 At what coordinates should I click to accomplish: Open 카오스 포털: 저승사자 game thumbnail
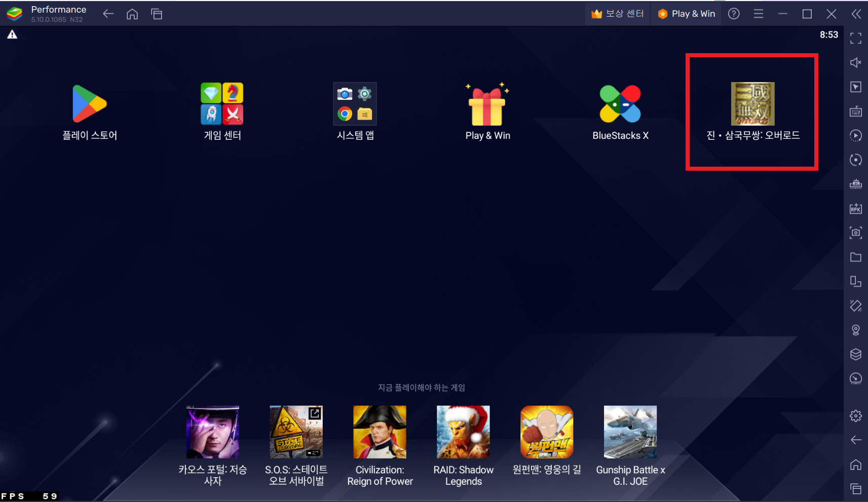(213, 432)
